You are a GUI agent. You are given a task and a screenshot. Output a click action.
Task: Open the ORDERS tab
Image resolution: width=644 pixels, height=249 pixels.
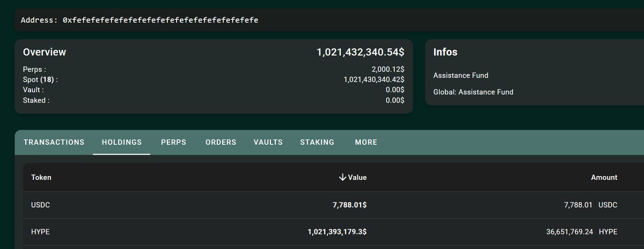click(x=221, y=142)
